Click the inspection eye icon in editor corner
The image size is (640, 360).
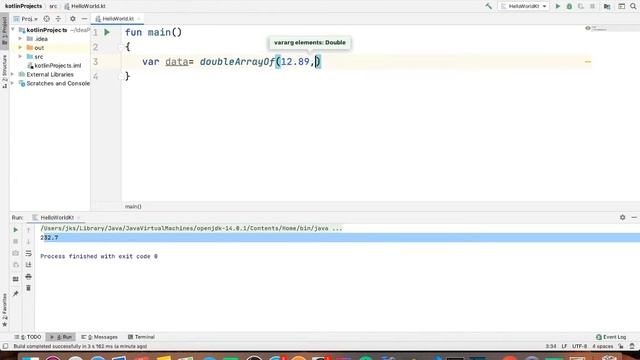[588, 28]
